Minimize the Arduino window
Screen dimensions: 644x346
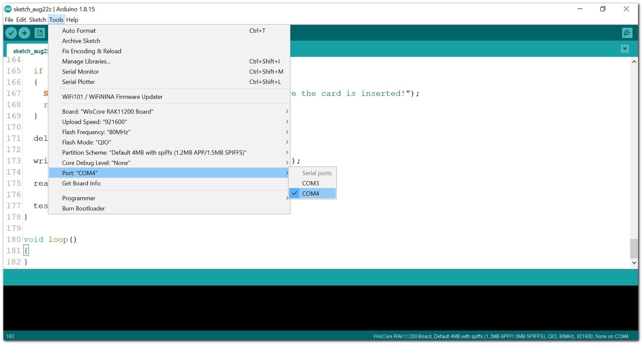click(x=580, y=9)
